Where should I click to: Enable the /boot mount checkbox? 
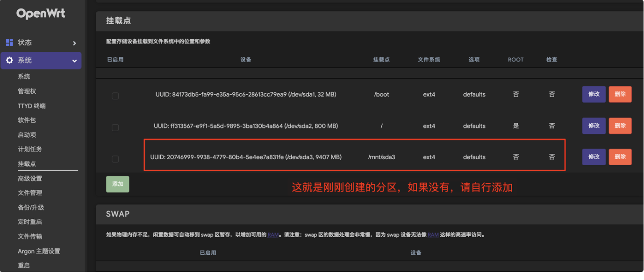[x=115, y=96]
